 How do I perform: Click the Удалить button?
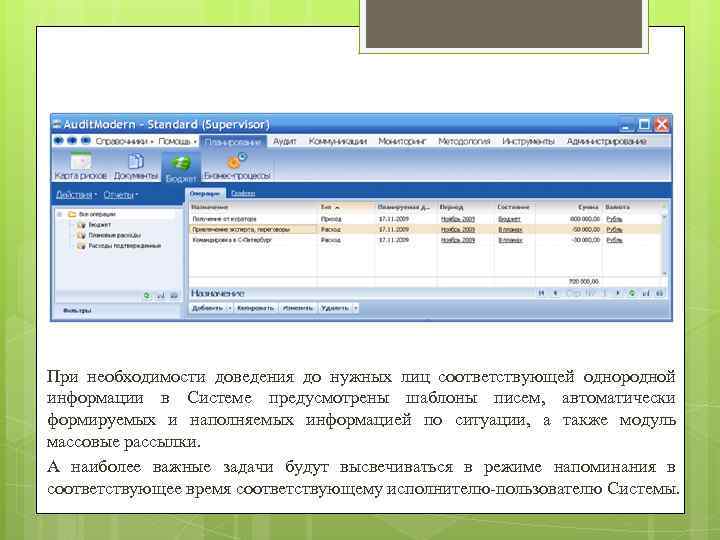point(335,308)
